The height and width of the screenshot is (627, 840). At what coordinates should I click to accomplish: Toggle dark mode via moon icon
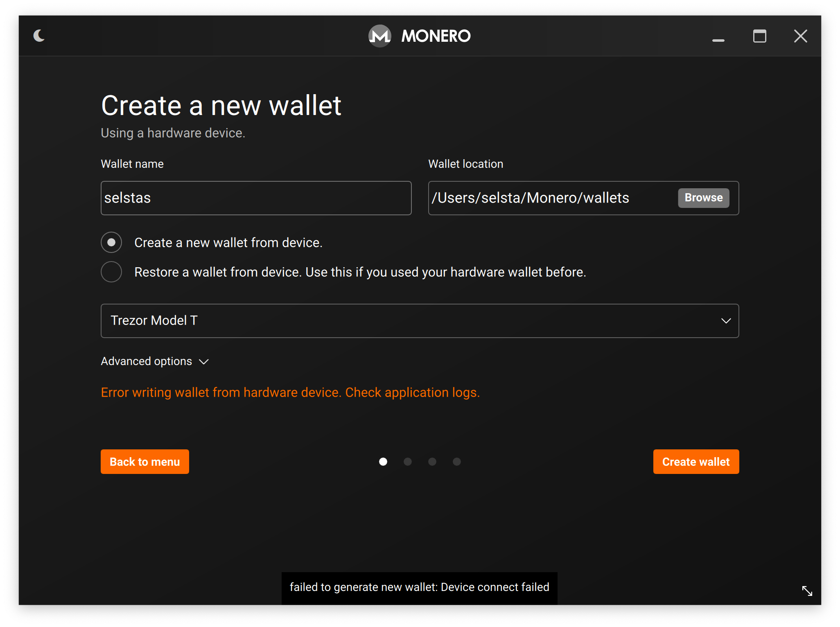39,36
